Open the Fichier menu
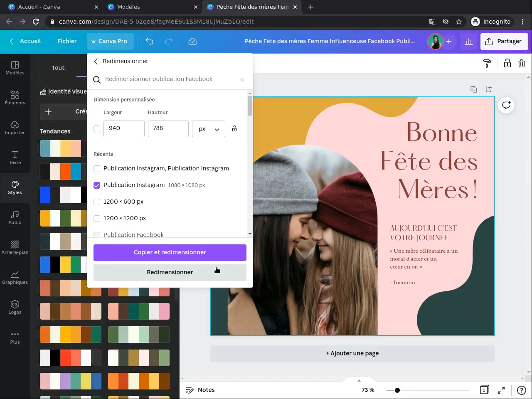Screen dimensions: 532x399 point(67,41)
